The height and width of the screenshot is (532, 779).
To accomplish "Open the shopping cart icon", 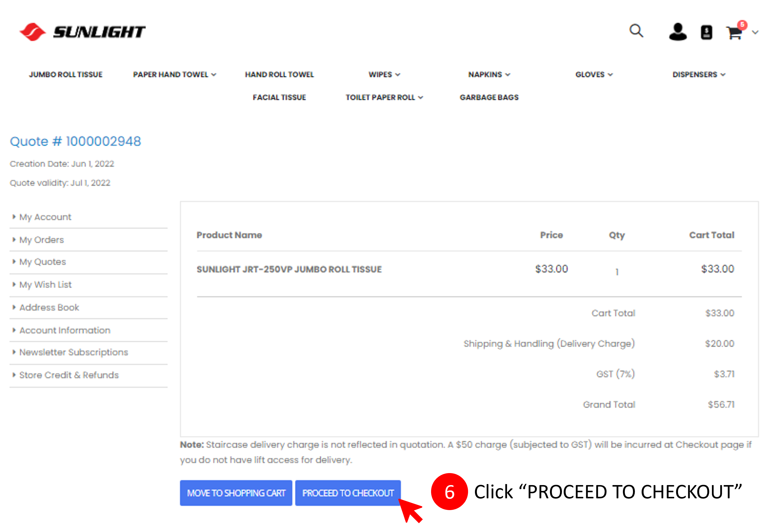I will [734, 33].
